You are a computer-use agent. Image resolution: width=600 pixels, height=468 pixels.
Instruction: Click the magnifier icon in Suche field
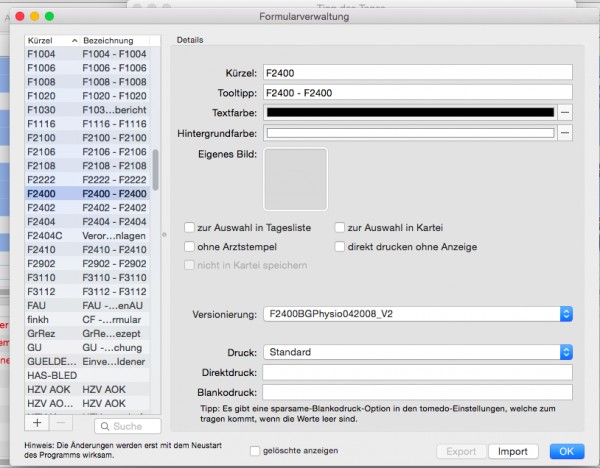pyautogui.click(x=104, y=426)
